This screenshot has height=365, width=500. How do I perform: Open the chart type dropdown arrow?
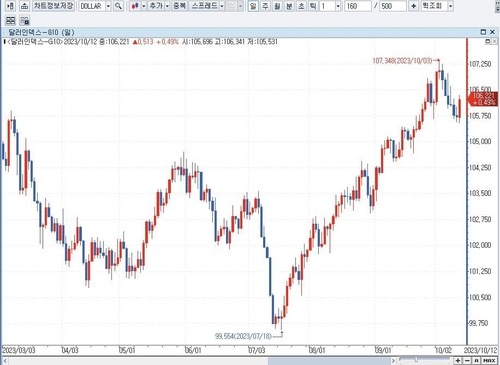click(144, 6)
